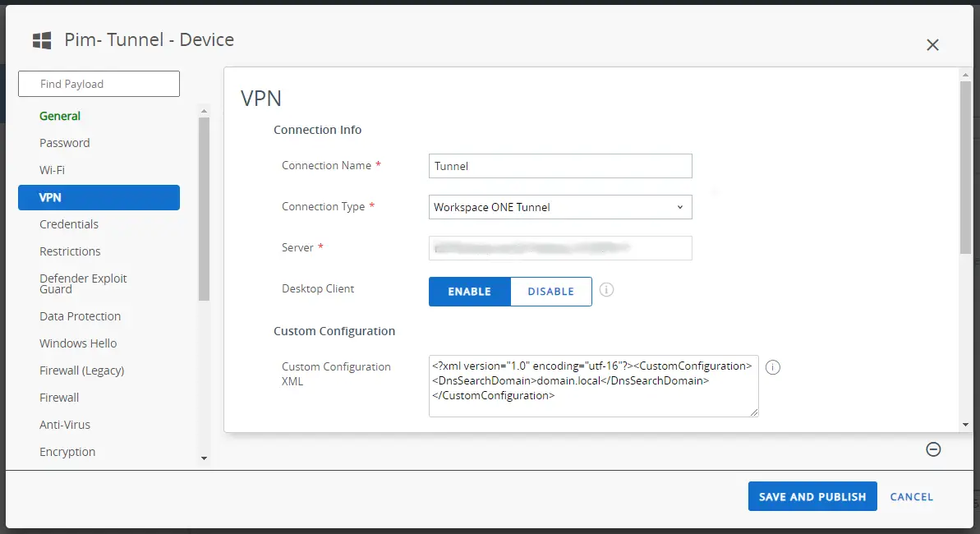Click the Cancel button
This screenshot has height=534, width=980.
[x=912, y=497]
